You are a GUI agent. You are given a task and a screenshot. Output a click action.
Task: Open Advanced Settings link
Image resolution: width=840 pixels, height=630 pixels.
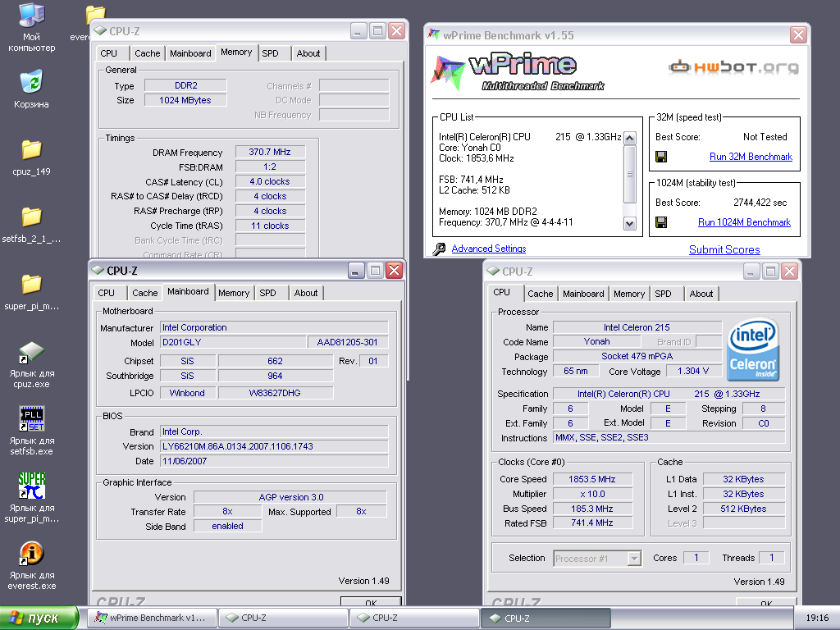pos(489,249)
